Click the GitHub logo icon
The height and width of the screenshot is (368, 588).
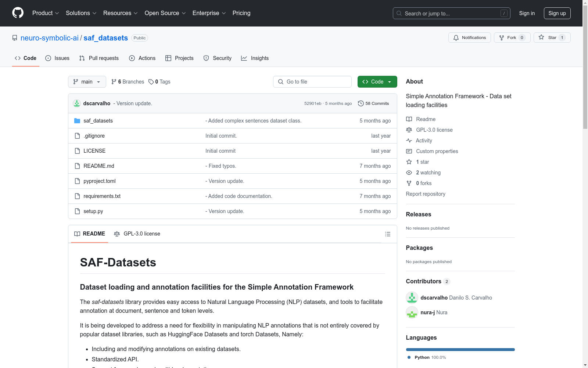pos(18,13)
